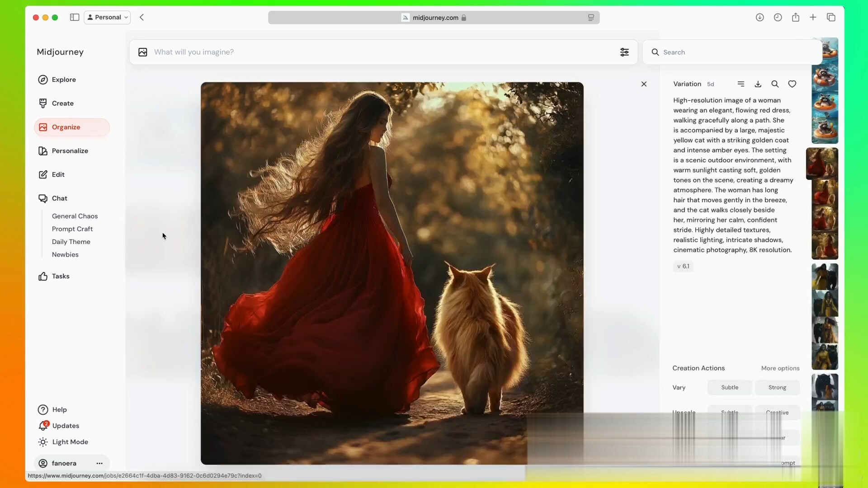
Task: Select Organize in the sidebar
Action: click(x=72, y=127)
